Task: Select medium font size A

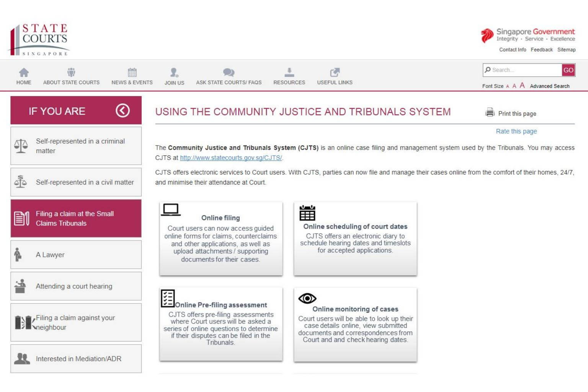Action: [514, 86]
